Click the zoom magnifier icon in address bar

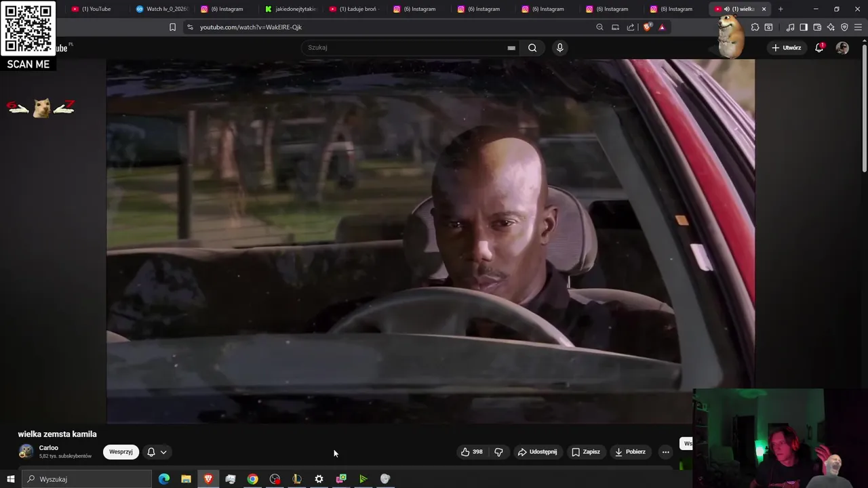click(x=599, y=27)
